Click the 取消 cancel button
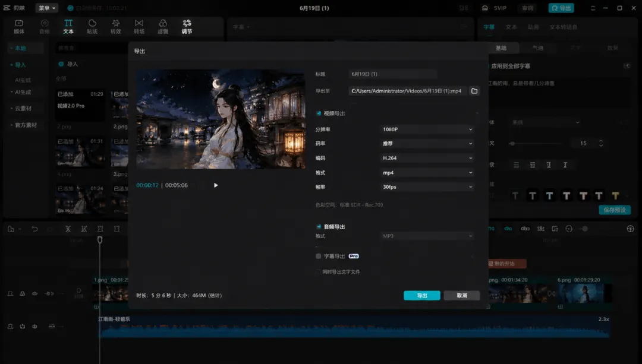The image size is (642, 364). coord(462,295)
